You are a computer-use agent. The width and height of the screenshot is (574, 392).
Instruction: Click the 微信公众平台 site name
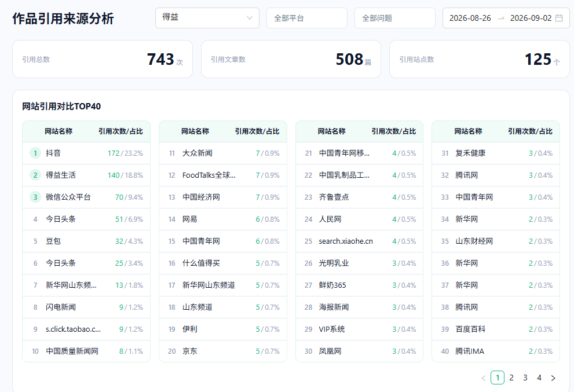click(68, 197)
